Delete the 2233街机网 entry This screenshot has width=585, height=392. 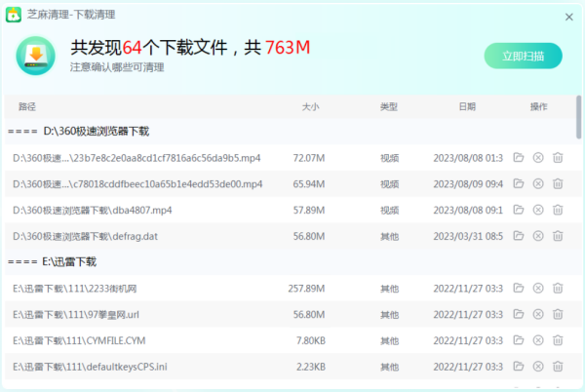coord(558,289)
